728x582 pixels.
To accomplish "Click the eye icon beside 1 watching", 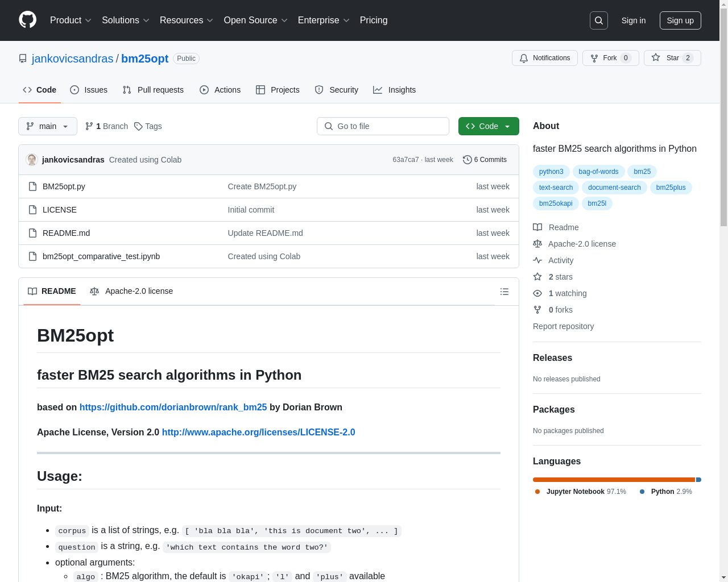I will [x=537, y=293].
